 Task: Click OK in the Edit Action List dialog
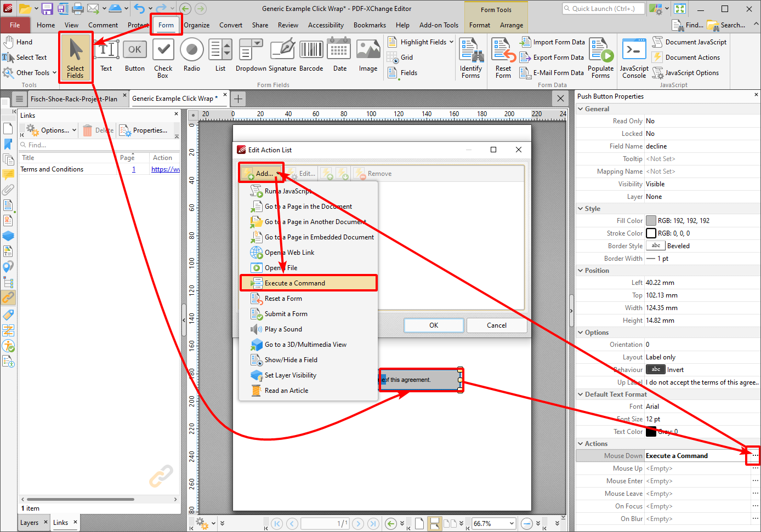click(433, 325)
